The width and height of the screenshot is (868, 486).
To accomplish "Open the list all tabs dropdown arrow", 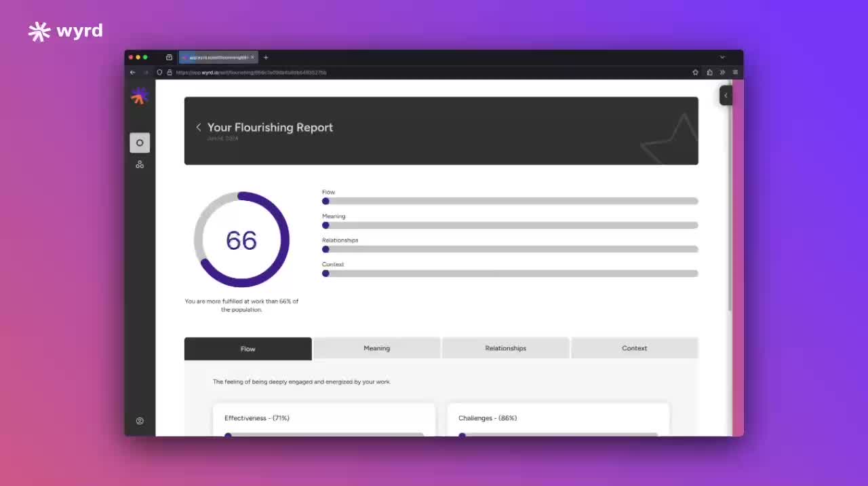I will click(x=722, y=58).
